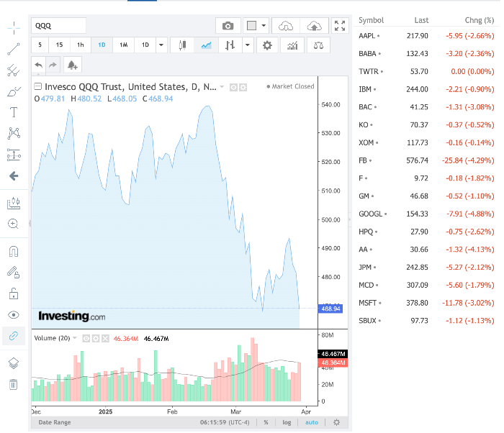The image size is (504, 433).
Task: Toggle hide all drawings eye icon
Action: pos(14,315)
